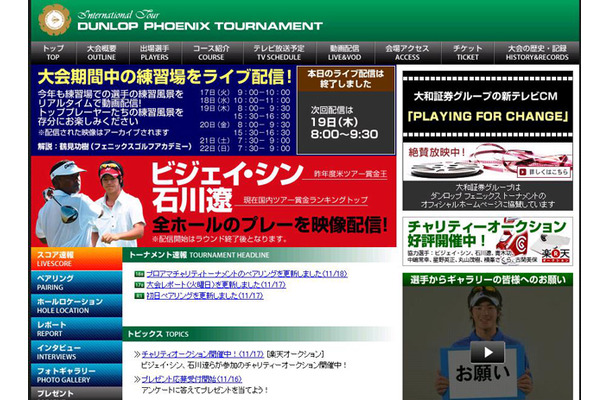Screen dimensions: 610x400
Task: Open TV SCHEDULE in the navigation bar
Action: click(279, 53)
